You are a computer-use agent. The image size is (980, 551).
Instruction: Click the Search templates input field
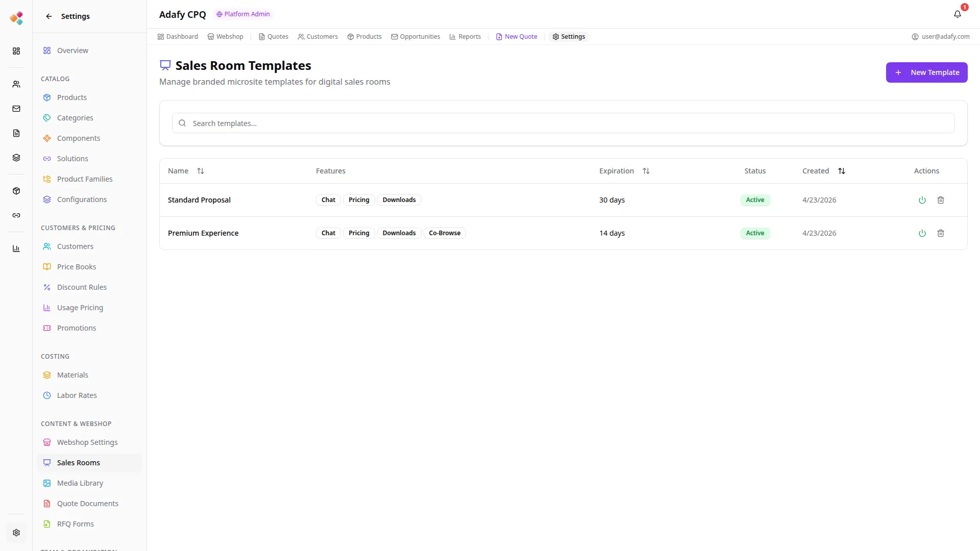click(x=563, y=123)
